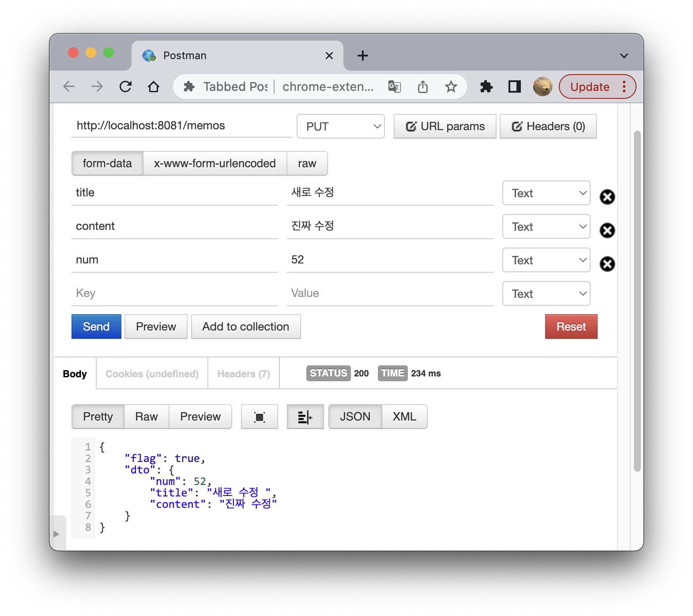Select the Postman browser tab
The height and width of the screenshot is (616, 693).
pos(237,56)
